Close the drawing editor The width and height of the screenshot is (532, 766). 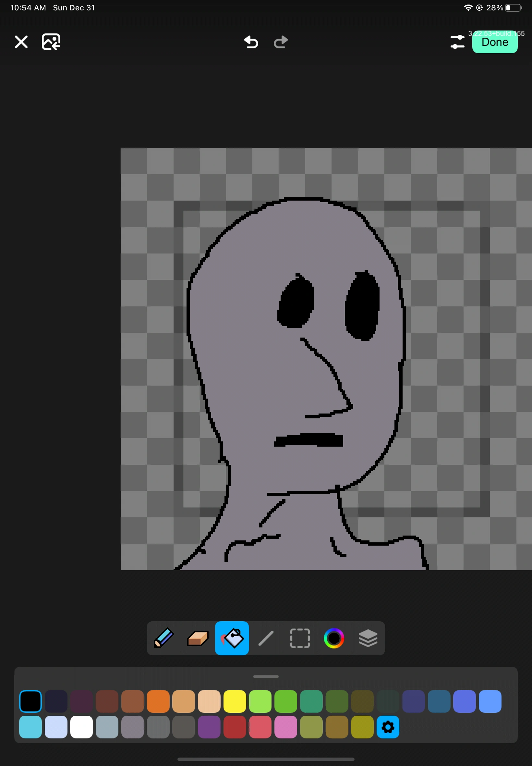[x=21, y=42]
